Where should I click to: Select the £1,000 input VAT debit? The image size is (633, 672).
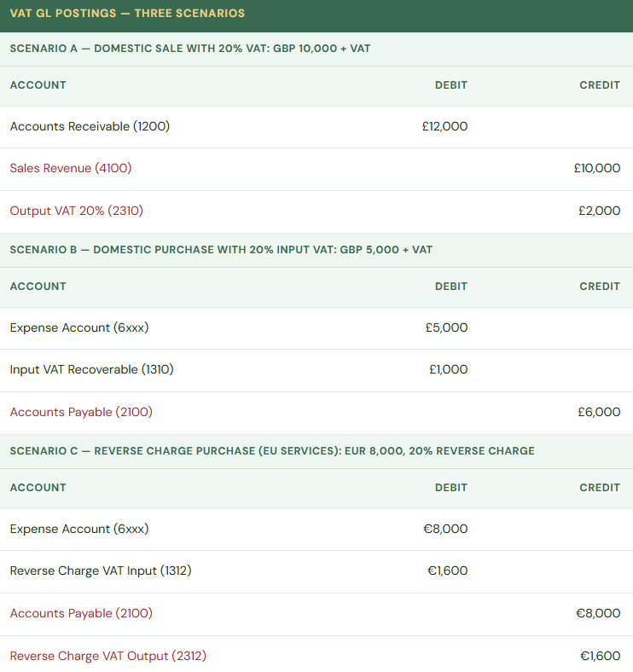(x=448, y=369)
